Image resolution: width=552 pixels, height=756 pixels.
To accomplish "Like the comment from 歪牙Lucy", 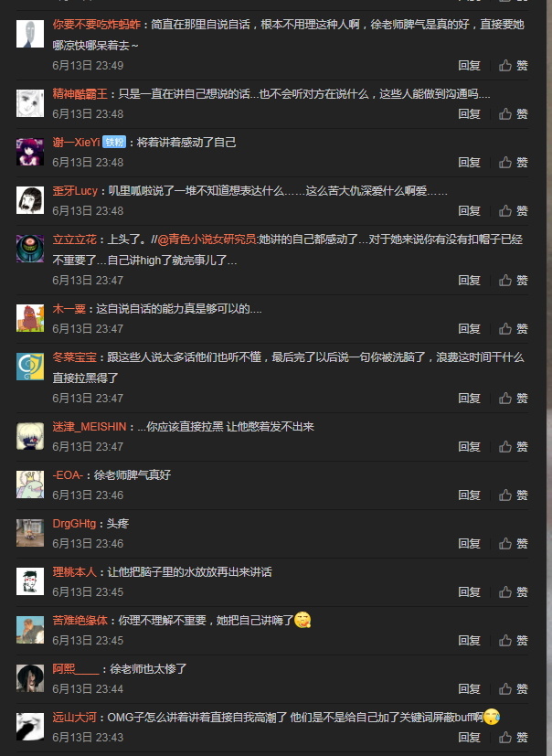I will [x=513, y=210].
